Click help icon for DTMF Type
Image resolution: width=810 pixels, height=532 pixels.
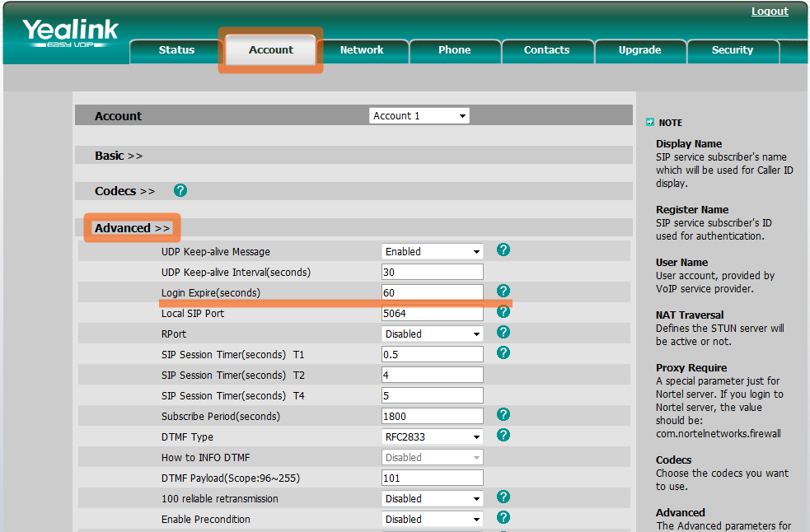(x=503, y=435)
